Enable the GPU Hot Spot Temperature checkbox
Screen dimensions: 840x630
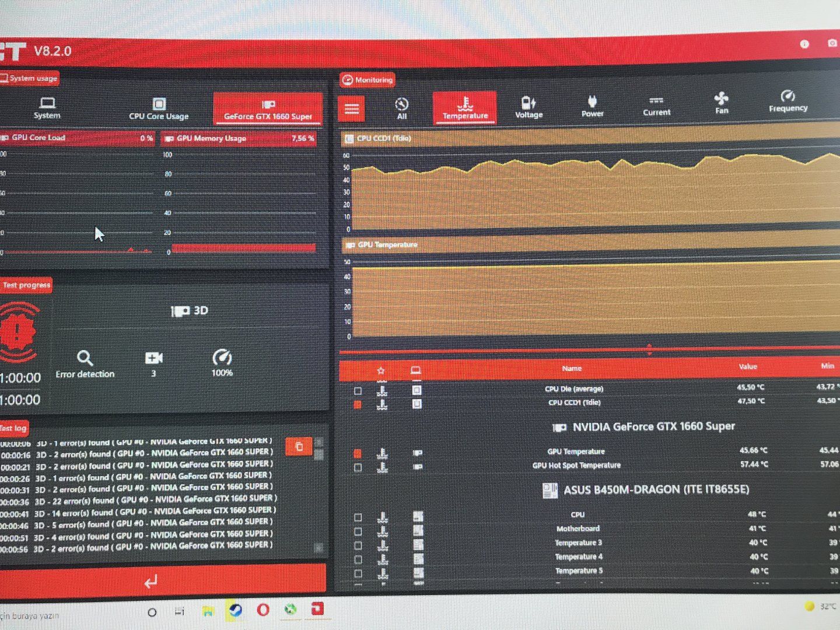358,467
